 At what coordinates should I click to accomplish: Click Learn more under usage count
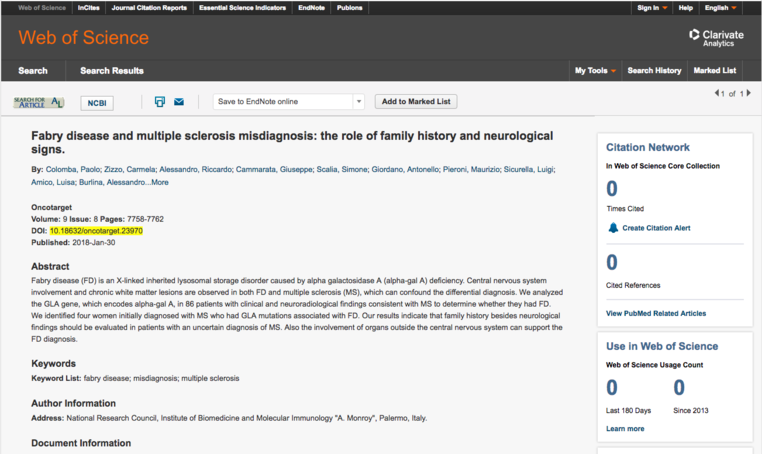625,429
